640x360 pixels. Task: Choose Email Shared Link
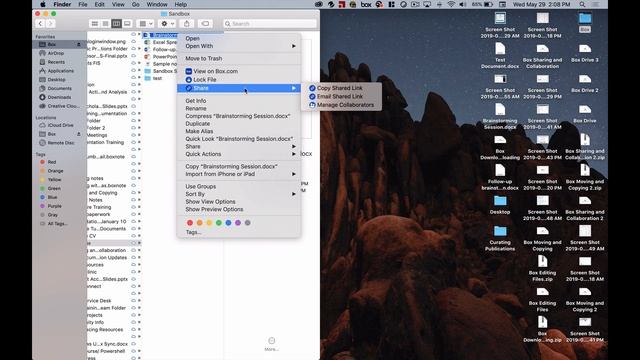point(341,96)
